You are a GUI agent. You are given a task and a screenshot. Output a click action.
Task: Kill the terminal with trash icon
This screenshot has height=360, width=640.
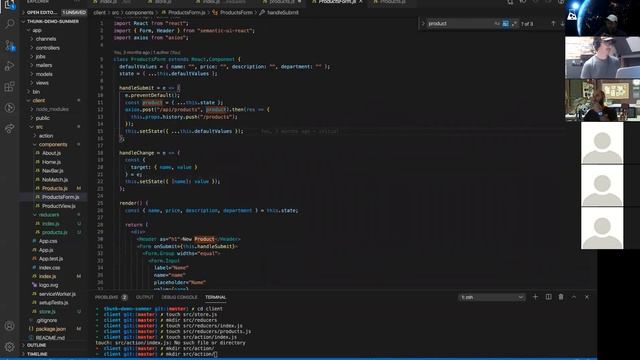[x=561, y=297]
